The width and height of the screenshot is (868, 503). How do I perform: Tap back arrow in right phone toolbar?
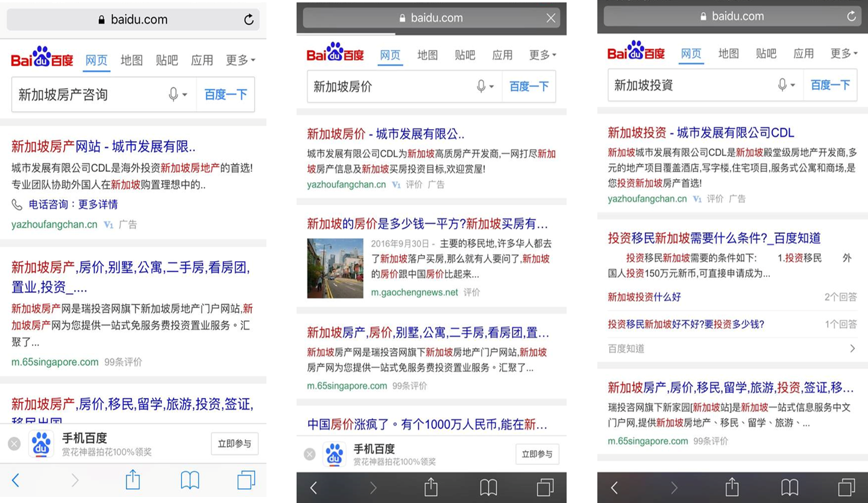(614, 487)
